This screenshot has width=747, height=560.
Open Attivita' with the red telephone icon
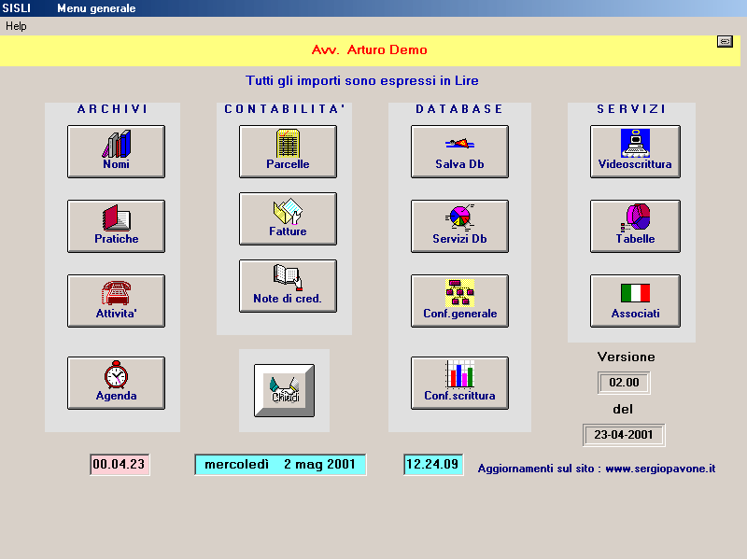[x=116, y=301]
